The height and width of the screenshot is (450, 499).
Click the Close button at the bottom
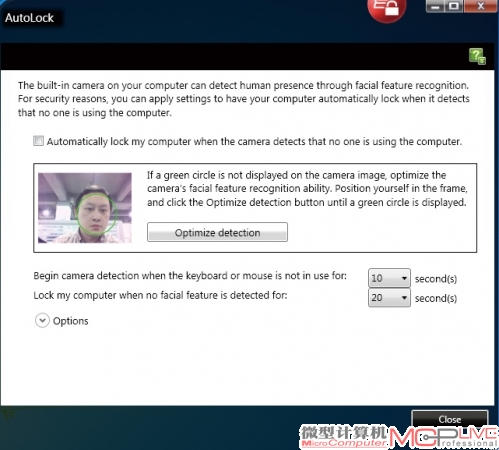pos(450,419)
